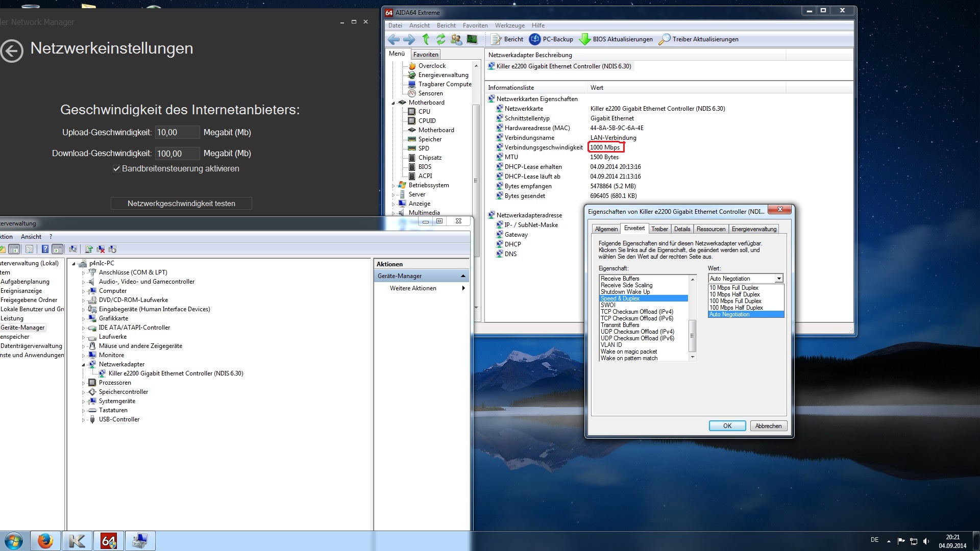Toggle Bandbreitensteuerung aktivieren checkbox
Image resolution: width=980 pixels, height=551 pixels.
(116, 169)
